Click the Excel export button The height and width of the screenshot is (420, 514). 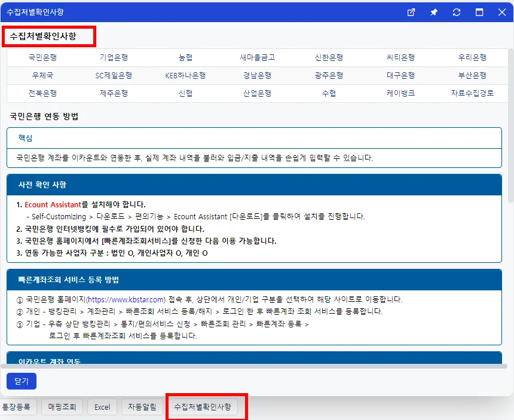(102, 407)
